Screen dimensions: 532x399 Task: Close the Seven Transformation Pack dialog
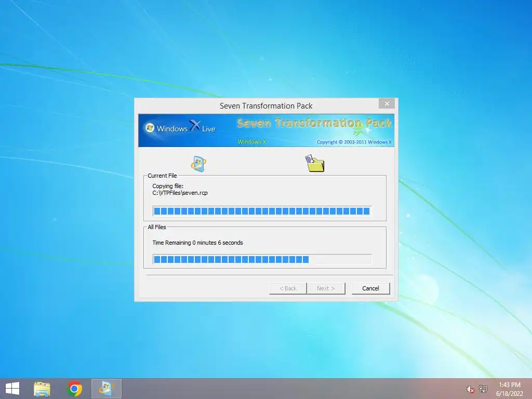[x=387, y=104]
